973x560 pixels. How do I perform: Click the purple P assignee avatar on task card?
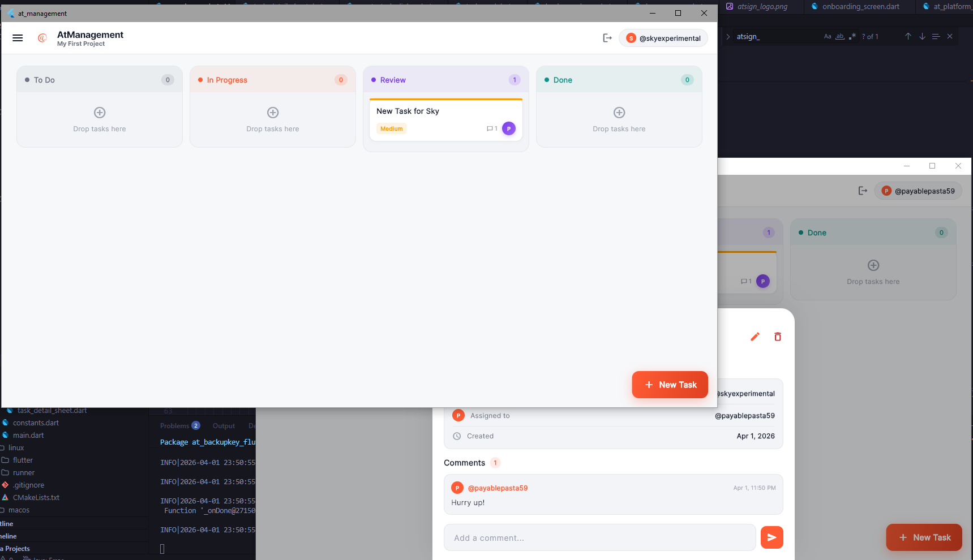tap(509, 128)
